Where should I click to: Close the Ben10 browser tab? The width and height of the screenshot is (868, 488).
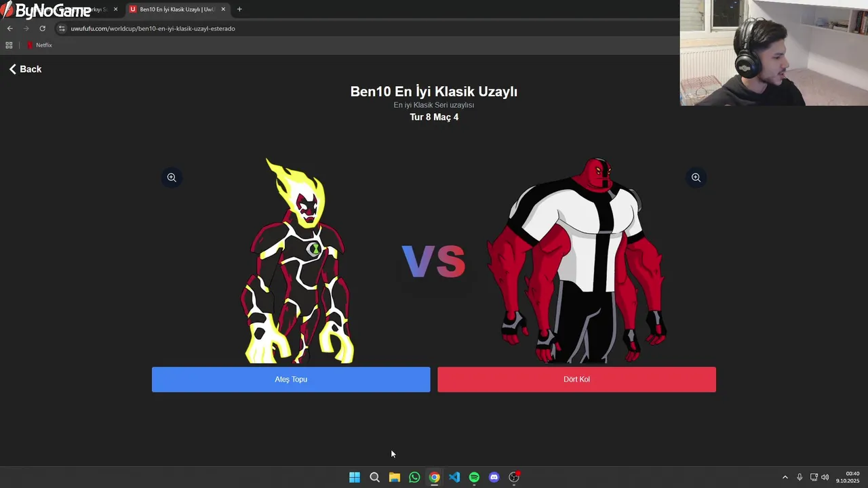pos(223,9)
